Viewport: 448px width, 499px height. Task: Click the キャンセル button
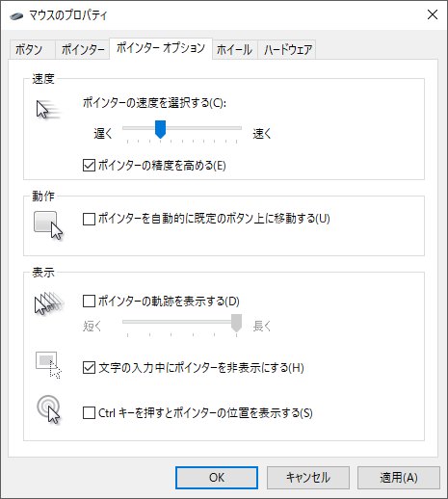[308, 478]
